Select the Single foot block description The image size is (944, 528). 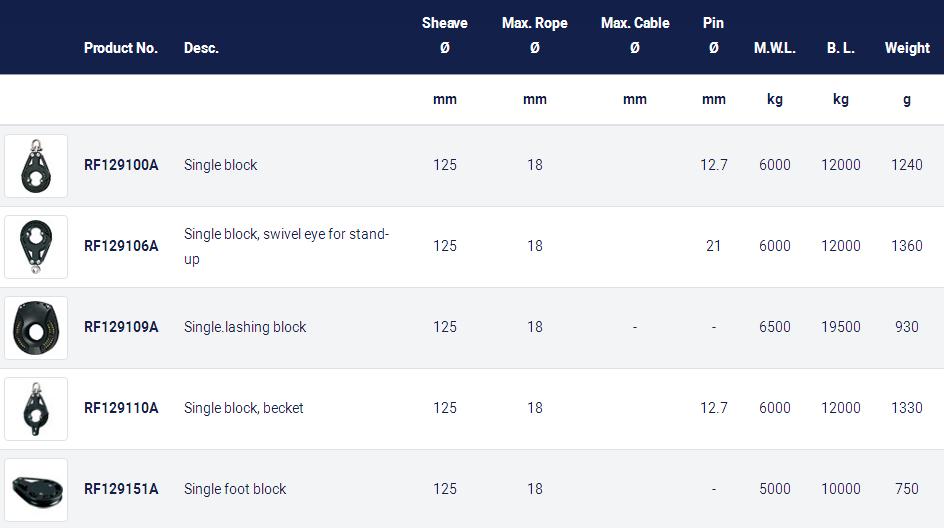(x=235, y=489)
